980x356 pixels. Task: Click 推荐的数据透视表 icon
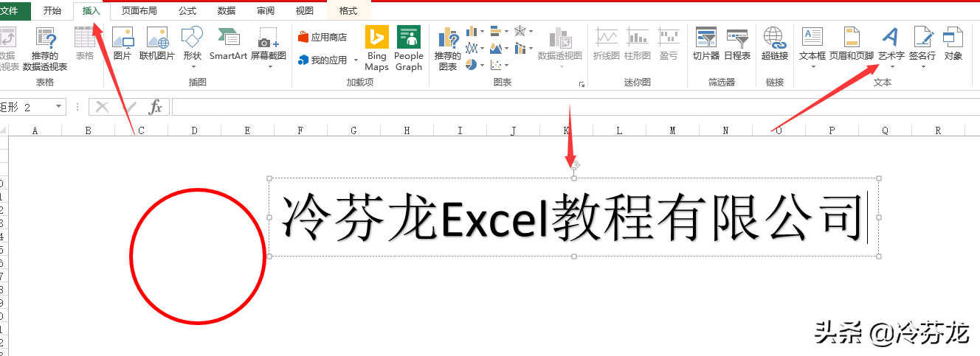pyautogui.click(x=45, y=49)
